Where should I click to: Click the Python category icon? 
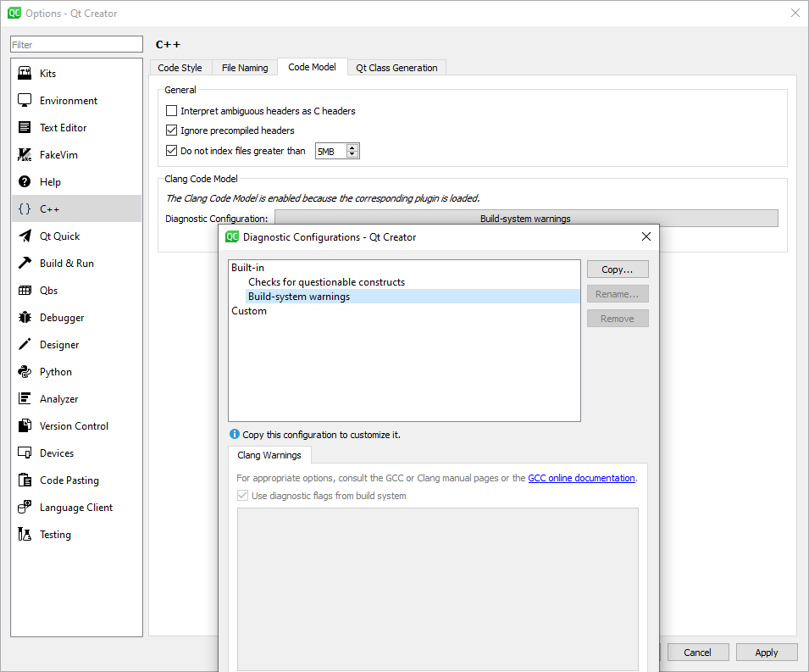tap(25, 372)
